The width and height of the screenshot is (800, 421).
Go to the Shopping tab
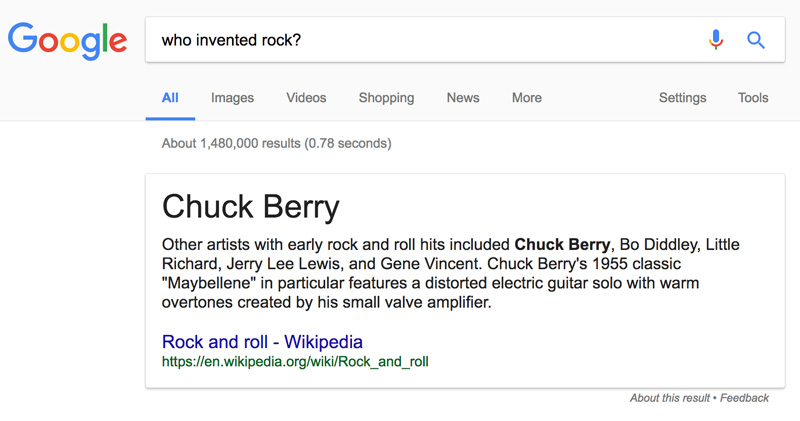[x=386, y=98]
